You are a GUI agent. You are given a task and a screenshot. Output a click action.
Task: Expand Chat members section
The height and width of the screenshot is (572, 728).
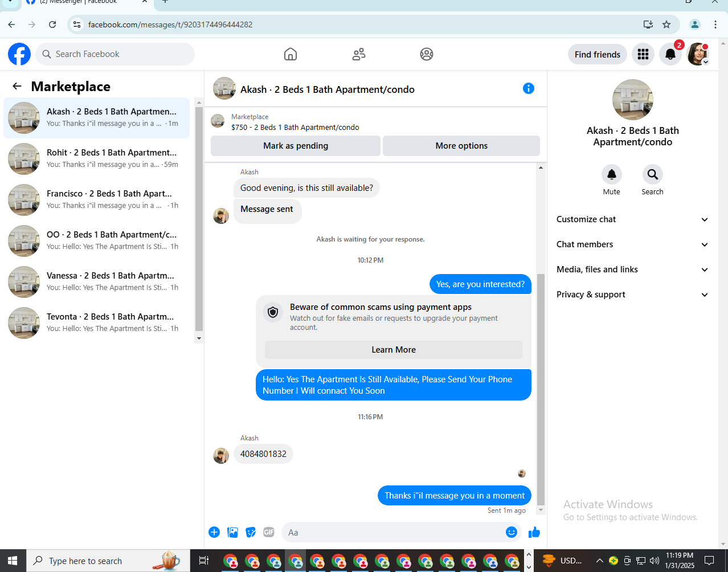click(x=632, y=244)
